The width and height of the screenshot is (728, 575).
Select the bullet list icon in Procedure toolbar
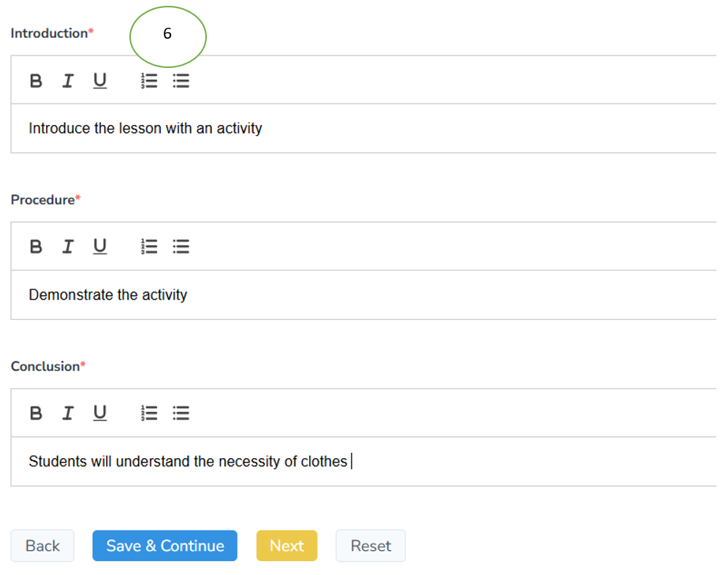181,246
